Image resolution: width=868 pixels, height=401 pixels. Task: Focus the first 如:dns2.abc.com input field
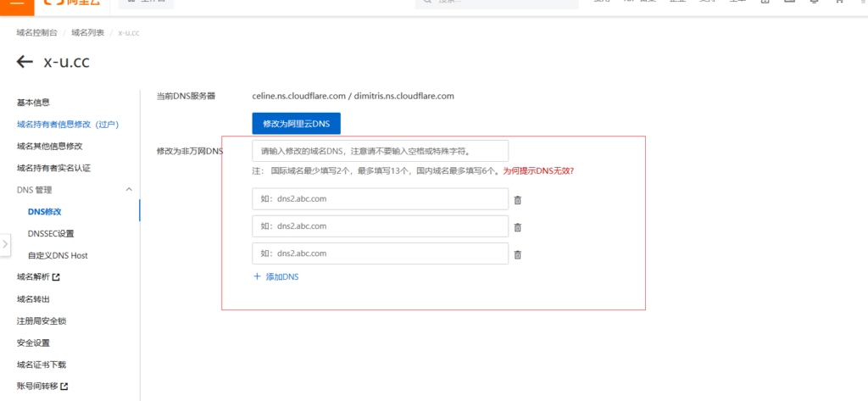(x=380, y=199)
